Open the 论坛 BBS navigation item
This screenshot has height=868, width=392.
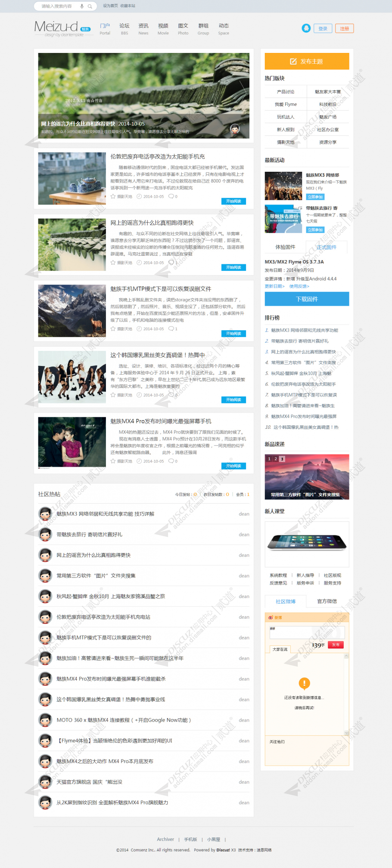pos(124,28)
